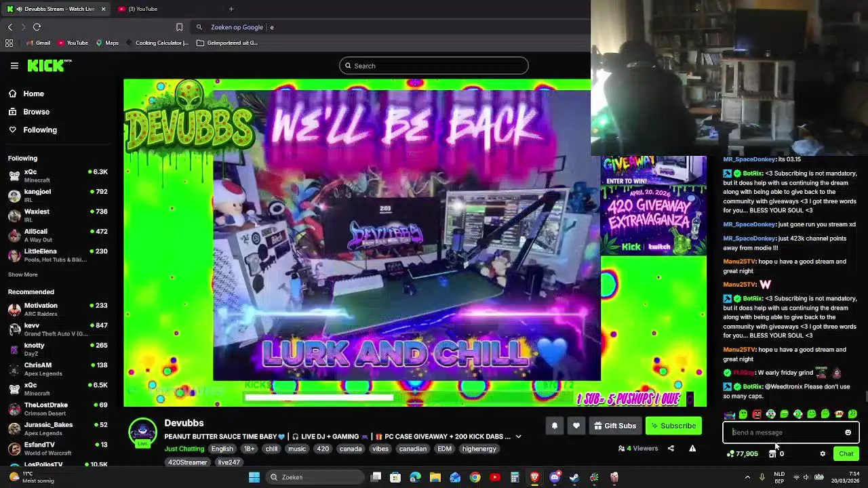This screenshot has width=868, height=488.
Task: Open xQc Minecraft channel with 6.3K viewers
Action: [x=58, y=176]
